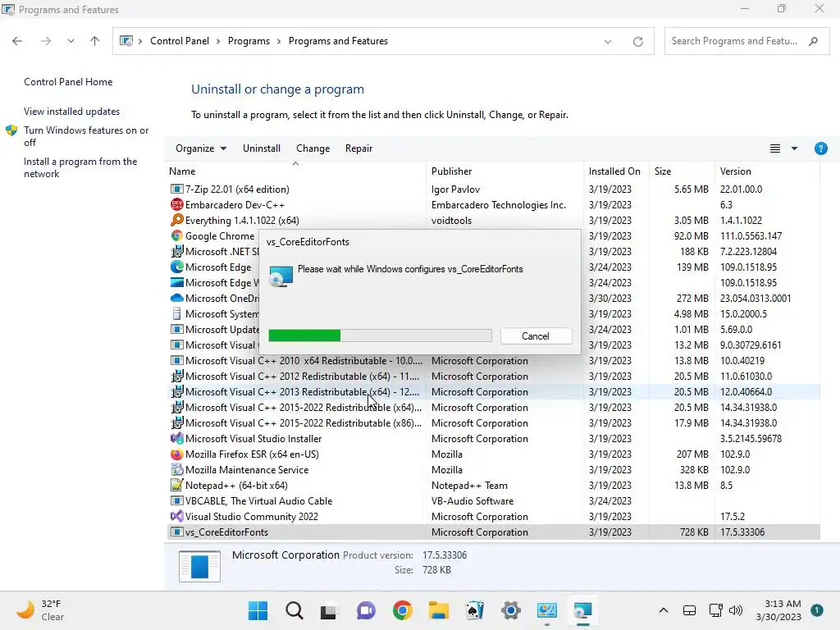
Task: Open Turn Windows features on or off
Action: [86, 136]
